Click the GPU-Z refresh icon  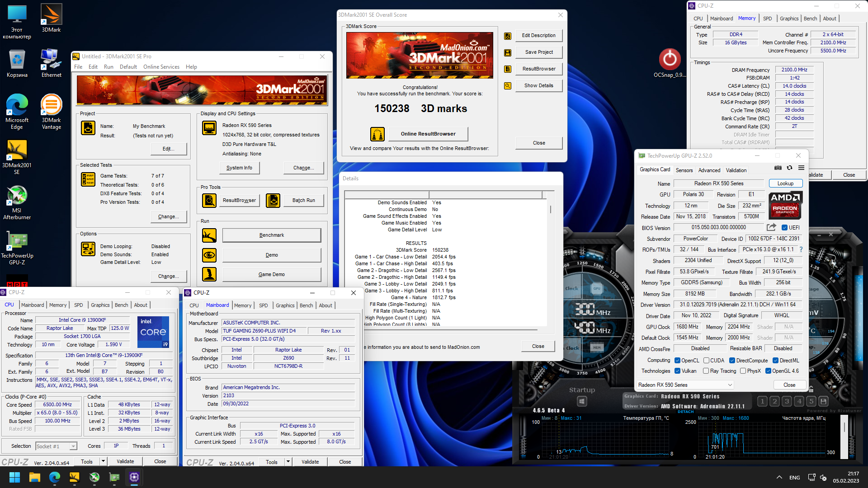pos(789,168)
